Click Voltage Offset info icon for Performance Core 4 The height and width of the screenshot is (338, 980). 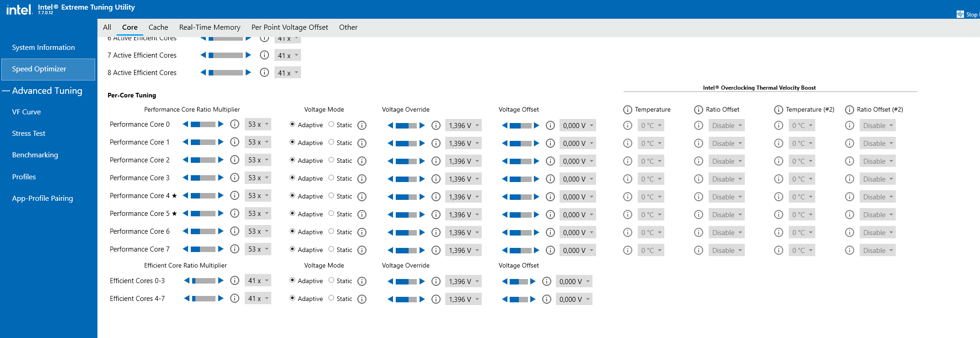click(x=550, y=197)
